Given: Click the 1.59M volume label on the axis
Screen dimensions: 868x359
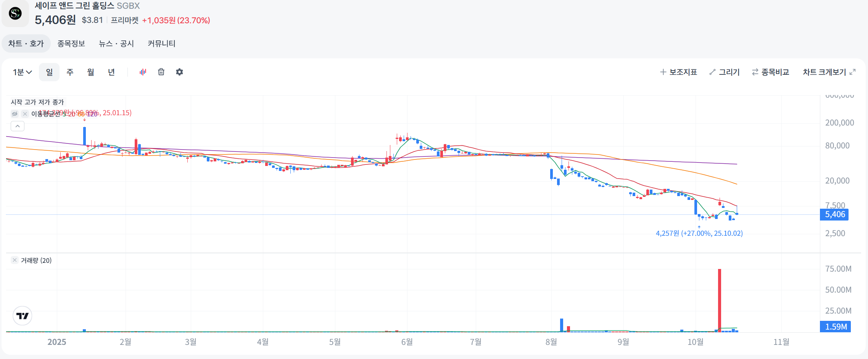Looking at the screenshot, I should pyautogui.click(x=835, y=327).
